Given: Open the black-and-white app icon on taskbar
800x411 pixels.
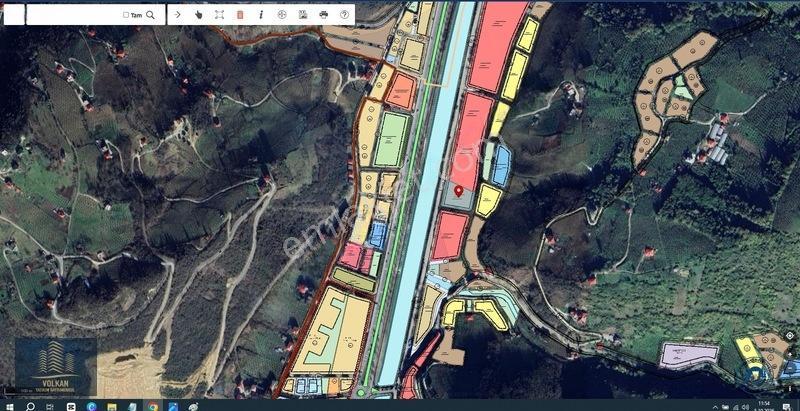Looking at the screenshot, I should point(71,406).
